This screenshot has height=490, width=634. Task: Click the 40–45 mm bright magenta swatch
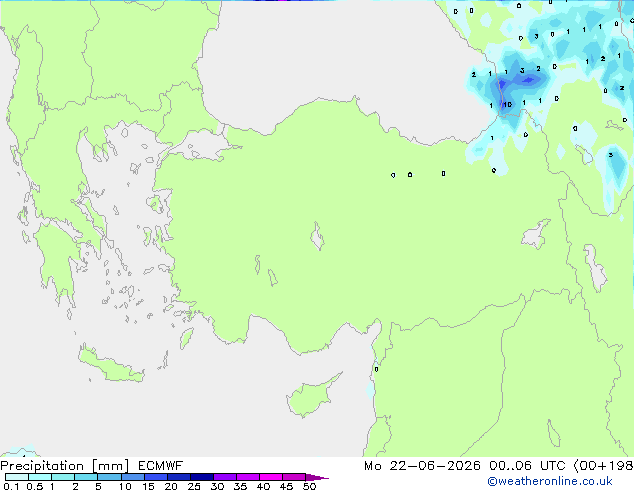tap(271, 477)
